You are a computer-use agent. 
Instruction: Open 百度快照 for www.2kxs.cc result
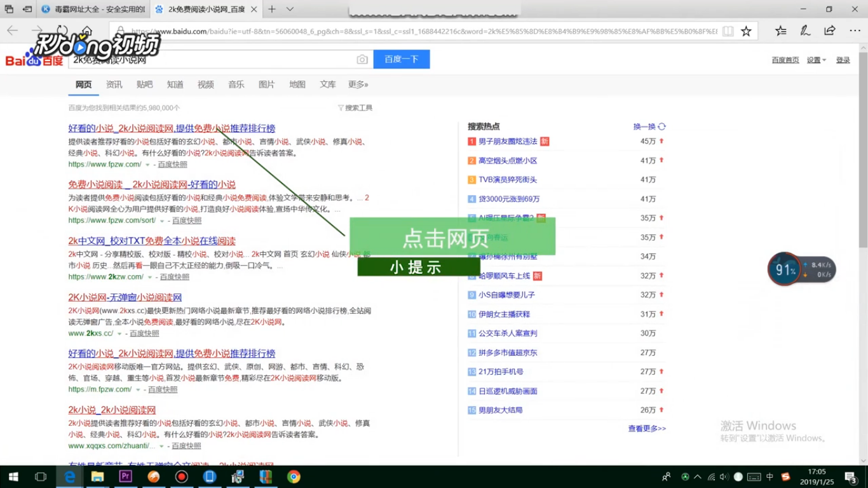coord(145,334)
